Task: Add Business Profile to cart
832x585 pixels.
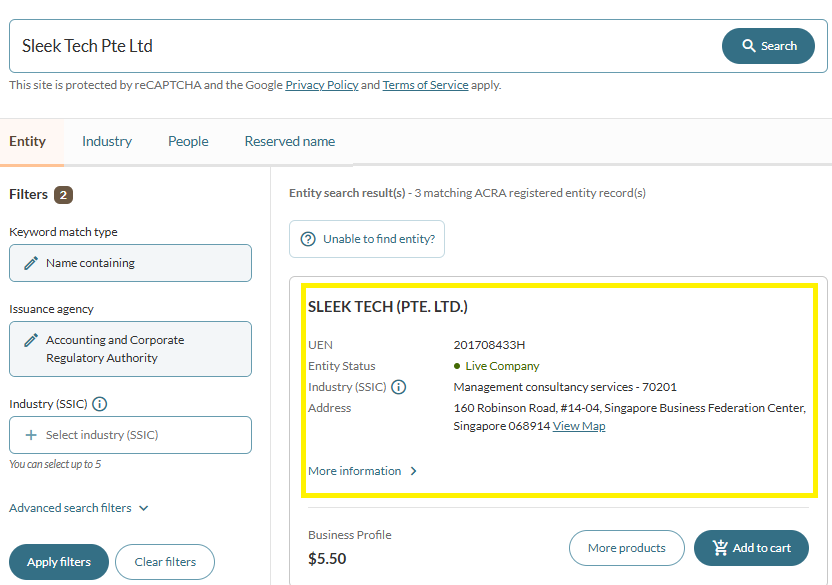Action: pyautogui.click(x=750, y=548)
